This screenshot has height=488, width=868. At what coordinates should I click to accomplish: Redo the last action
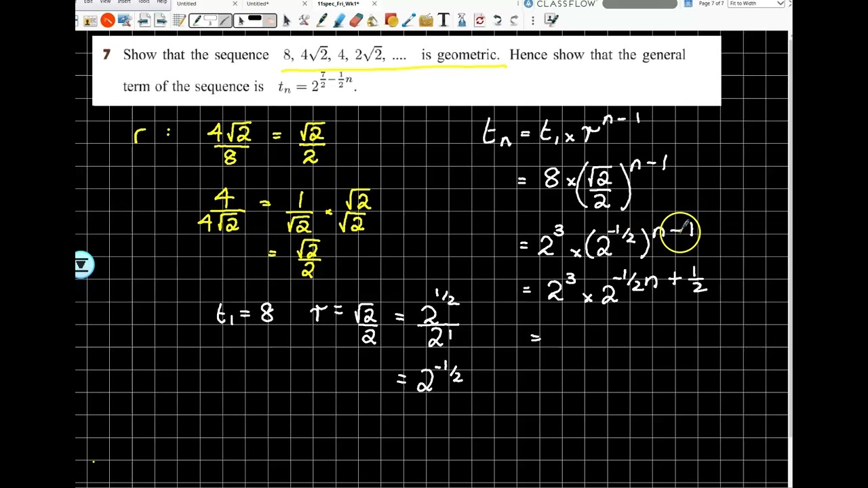[x=515, y=21]
